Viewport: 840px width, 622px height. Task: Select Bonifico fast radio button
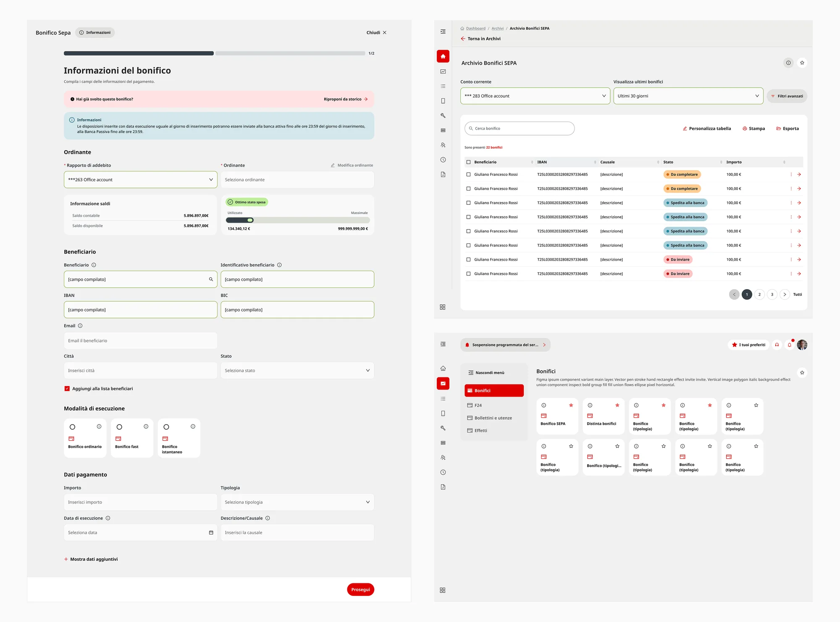tap(119, 427)
